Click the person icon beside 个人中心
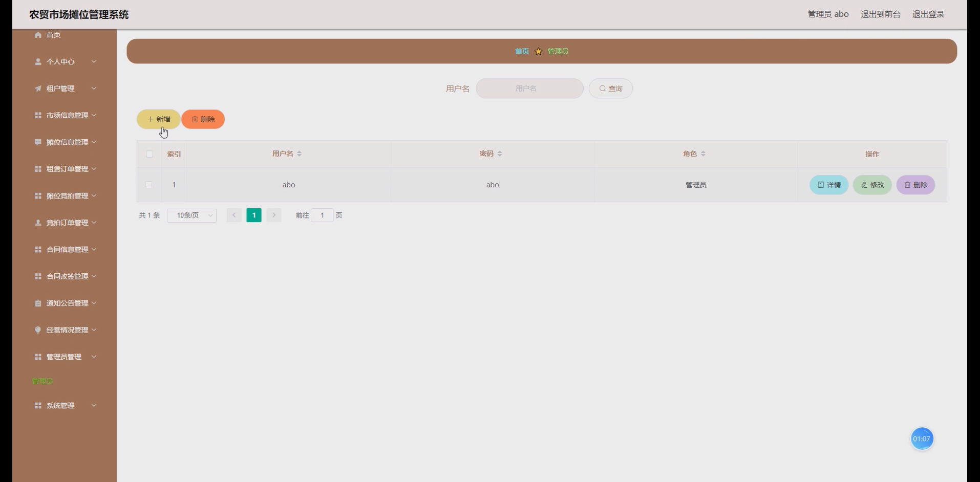This screenshot has width=980, height=482. point(38,61)
